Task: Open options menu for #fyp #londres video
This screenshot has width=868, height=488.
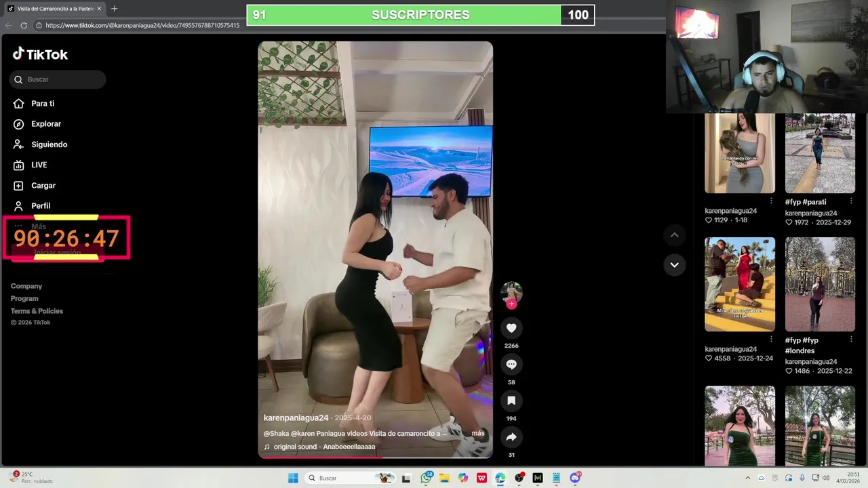Action: pos(851,339)
